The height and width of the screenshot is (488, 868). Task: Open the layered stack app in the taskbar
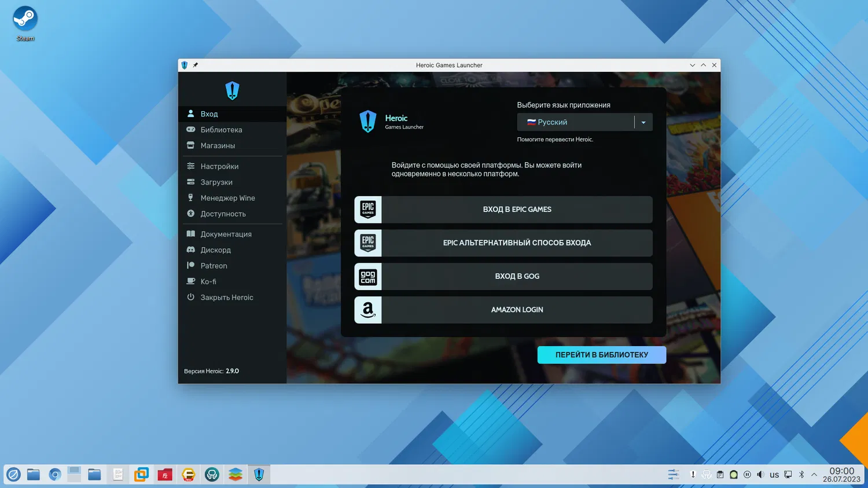click(236, 475)
